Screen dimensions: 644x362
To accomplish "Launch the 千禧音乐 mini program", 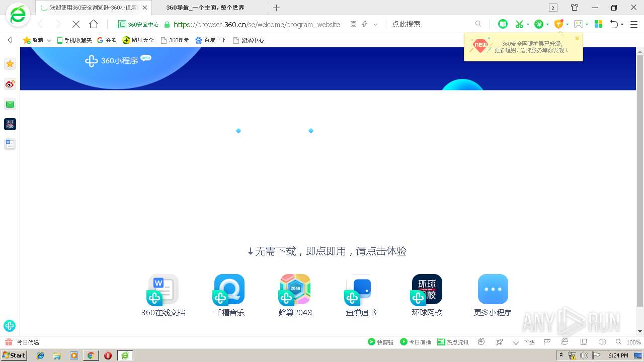I will click(229, 290).
